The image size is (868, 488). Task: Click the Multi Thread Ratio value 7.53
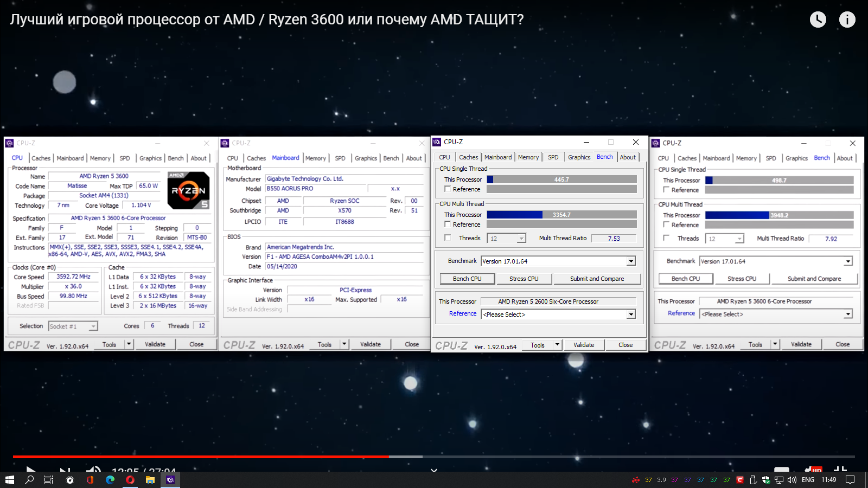614,239
